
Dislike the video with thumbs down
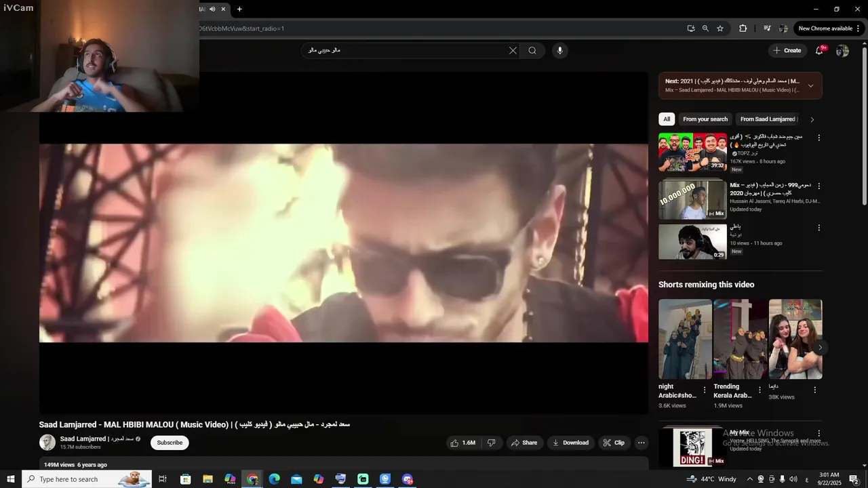point(492,443)
